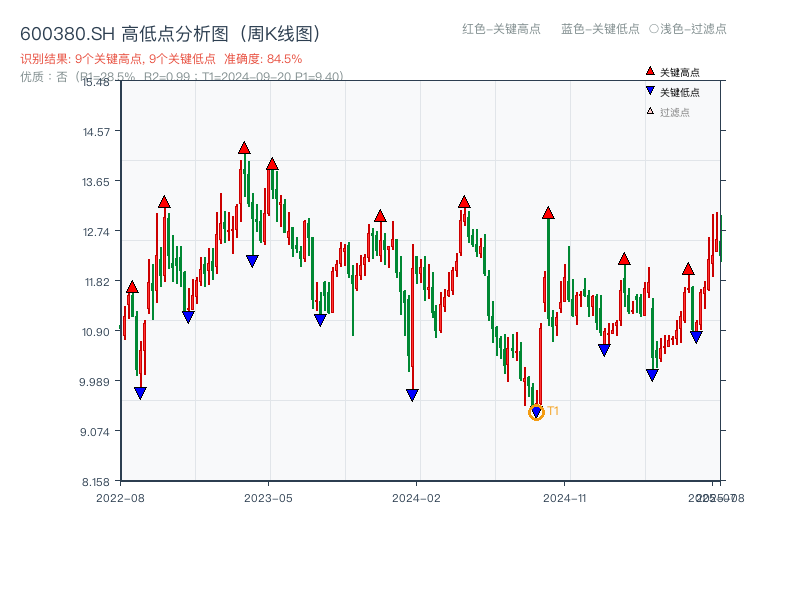The height and width of the screenshot is (600, 800).
Task: Click the blue low triangle between the two highest peaks
Action: [252, 261]
